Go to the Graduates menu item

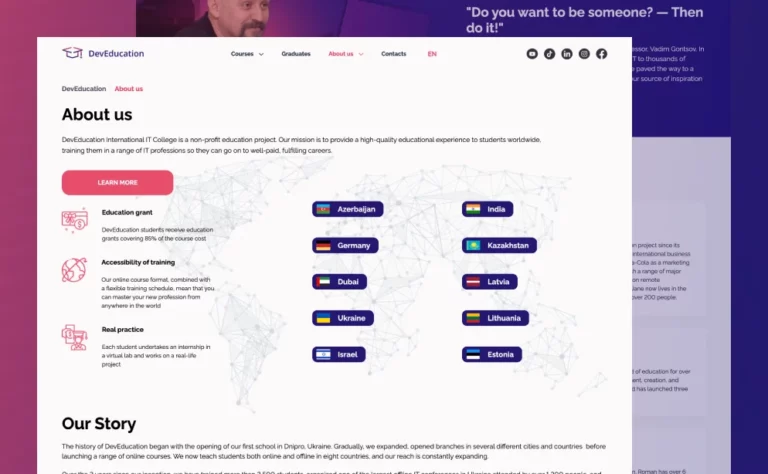pyautogui.click(x=296, y=54)
